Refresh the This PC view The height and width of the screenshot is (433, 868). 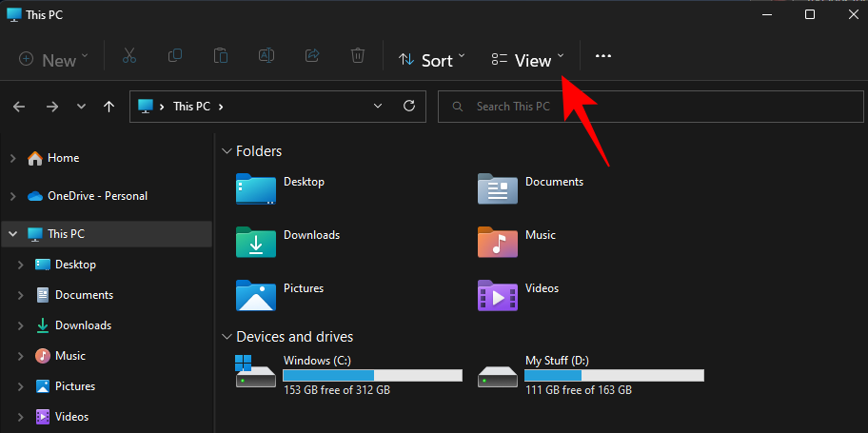[409, 106]
